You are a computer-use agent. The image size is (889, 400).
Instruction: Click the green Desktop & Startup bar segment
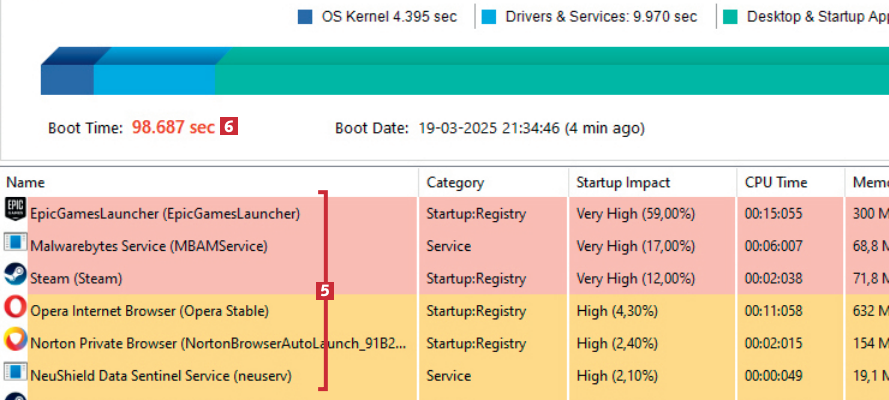(550, 76)
